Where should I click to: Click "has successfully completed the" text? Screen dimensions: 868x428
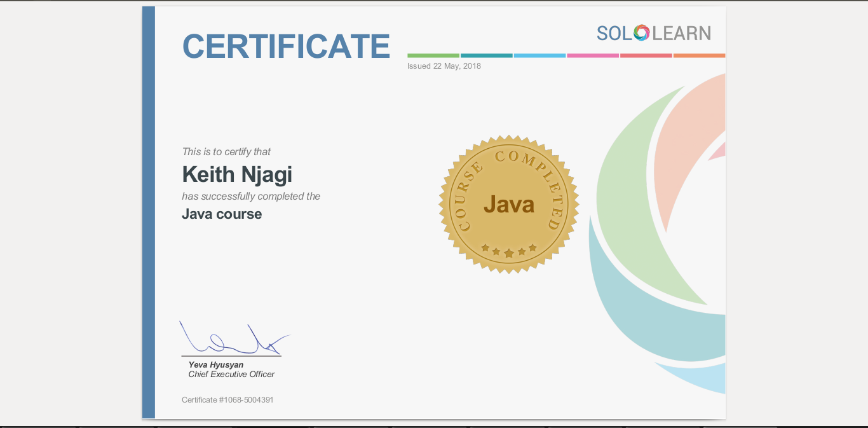click(x=251, y=197)
